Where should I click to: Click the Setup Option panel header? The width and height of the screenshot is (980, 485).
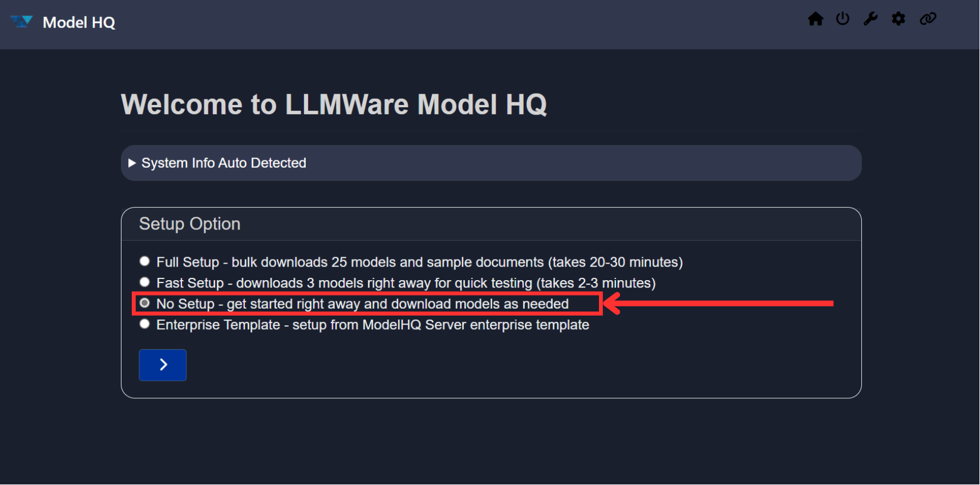[190, 224]
